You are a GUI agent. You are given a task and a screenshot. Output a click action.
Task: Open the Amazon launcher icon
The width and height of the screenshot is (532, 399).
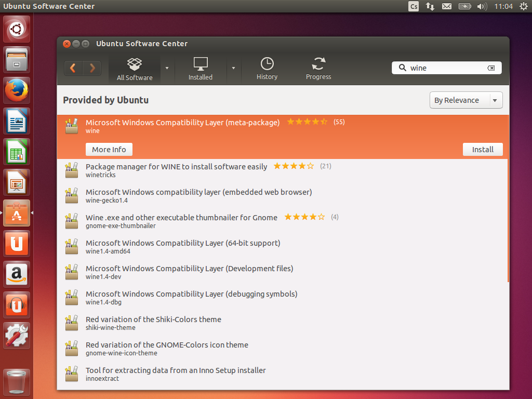click(18, 274)
